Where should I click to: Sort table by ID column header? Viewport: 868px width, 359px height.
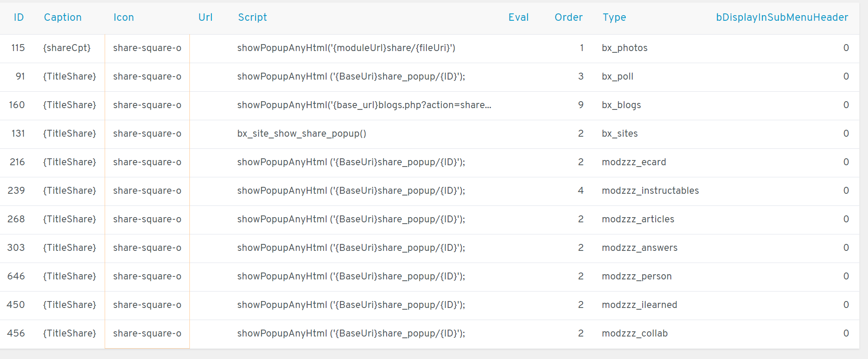click(x=19, y=17)
